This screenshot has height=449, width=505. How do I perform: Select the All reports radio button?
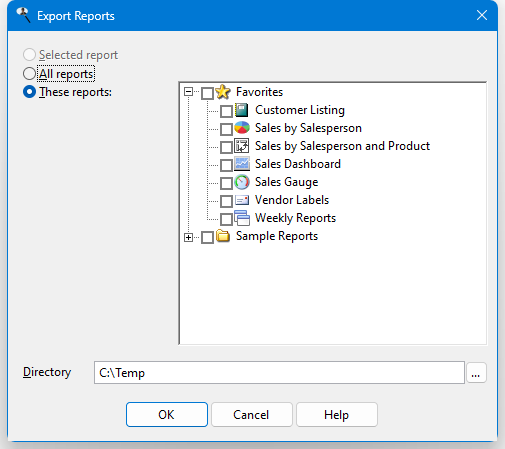[29, 74]
